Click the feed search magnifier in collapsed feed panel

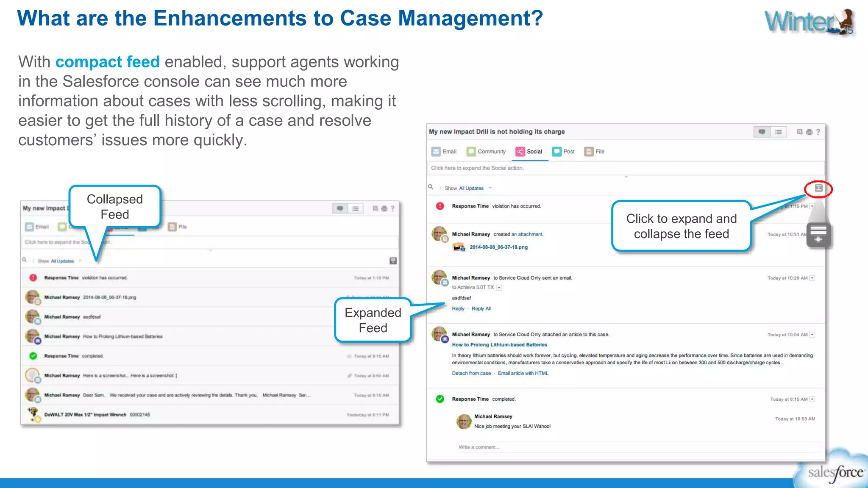click(24, 260)
